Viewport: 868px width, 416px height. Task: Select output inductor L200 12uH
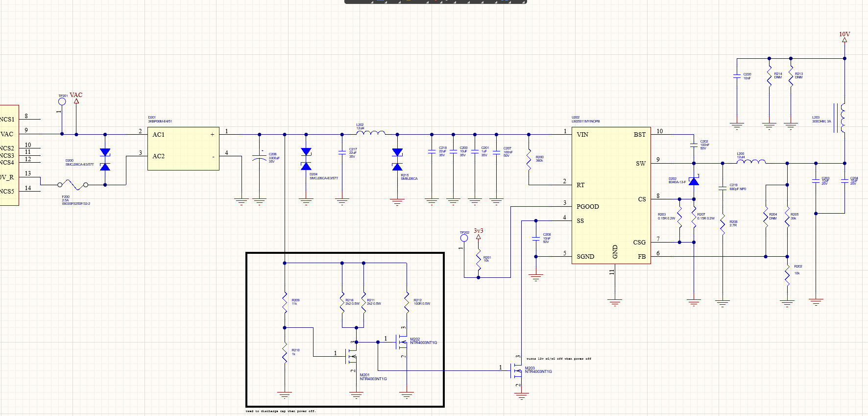[751, 161]
